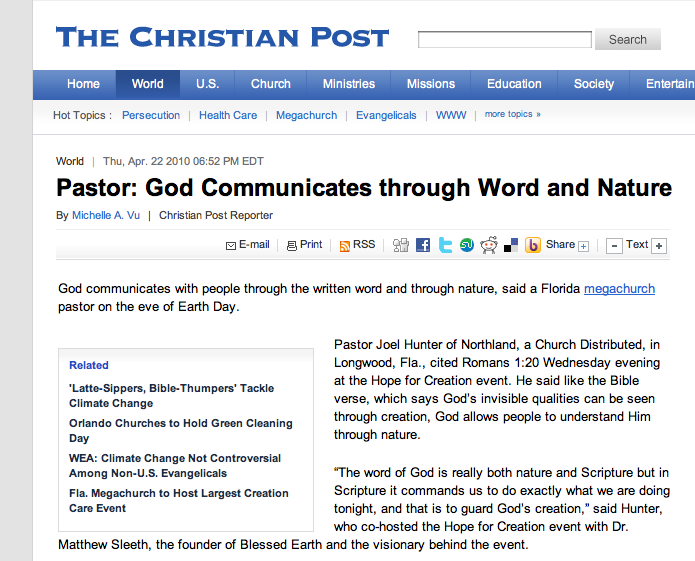Expand the Share plus box
The image size is (695, 561).
[x=584, y=246]
